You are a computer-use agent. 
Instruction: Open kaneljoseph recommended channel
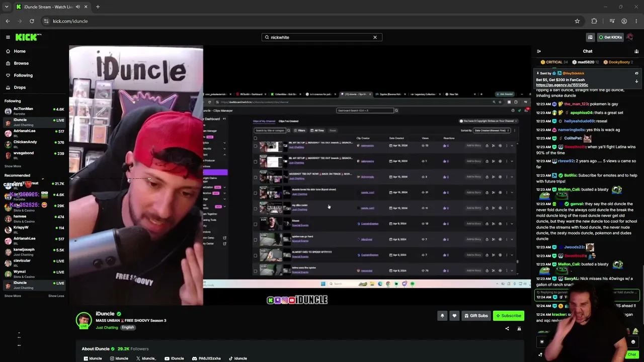[34, 251]
